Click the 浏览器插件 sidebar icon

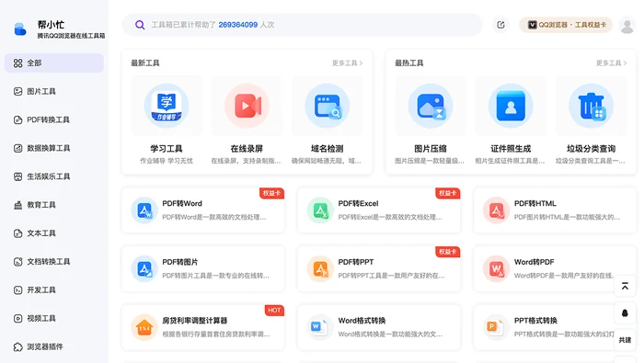pyautogui.click(x=17, y=347)
